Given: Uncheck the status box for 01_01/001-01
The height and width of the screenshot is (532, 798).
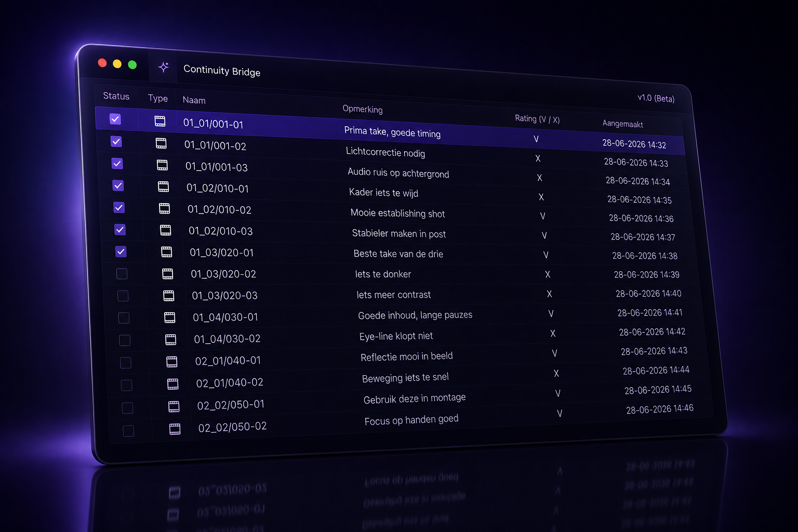Looking at the screenshot, I should coord(115,119).
